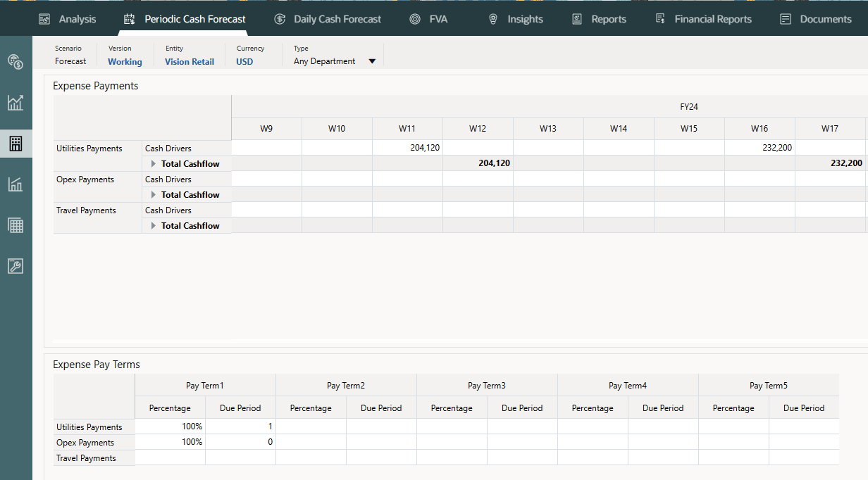Select Utilities Cash Drivers W11 cell 204,120
The height and width of the screenshot is (480, 868).
[407, 149]
